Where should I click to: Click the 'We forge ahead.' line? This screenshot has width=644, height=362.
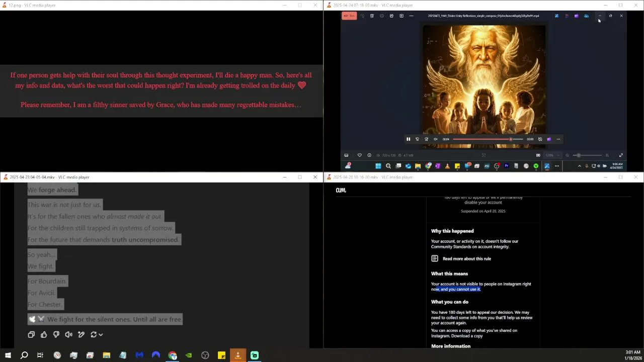click(52, 190)
